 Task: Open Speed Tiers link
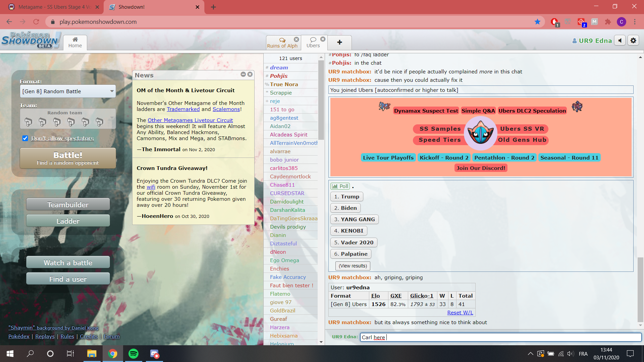(x=440, y=140)
